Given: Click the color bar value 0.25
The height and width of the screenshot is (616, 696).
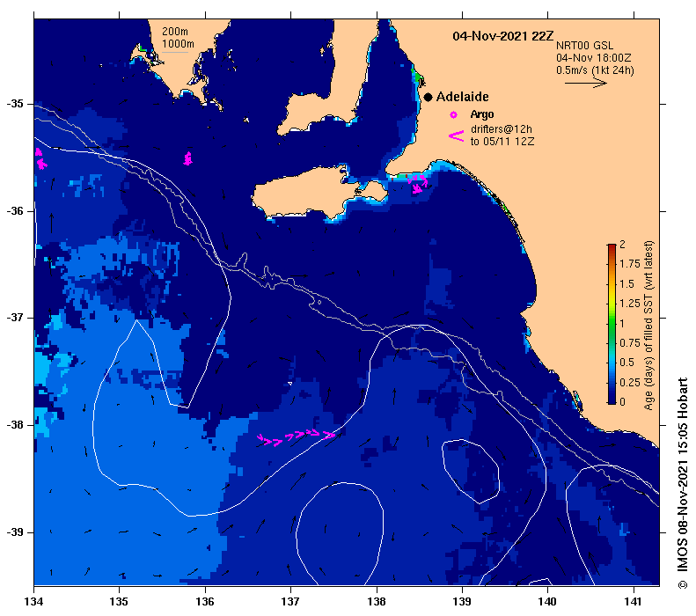Looking at the screenshot, I should pyautogui.click(x=630, y=383).
